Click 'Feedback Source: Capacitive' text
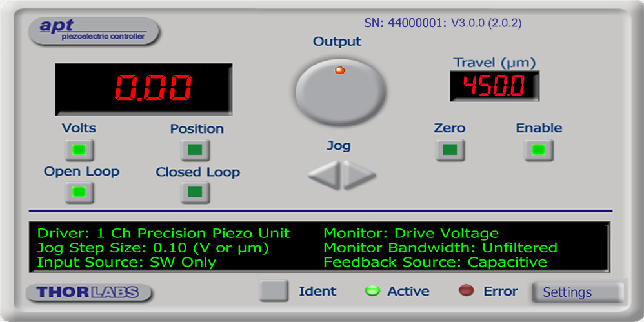The height and width of the screenshot is (322, 644). 436,262
